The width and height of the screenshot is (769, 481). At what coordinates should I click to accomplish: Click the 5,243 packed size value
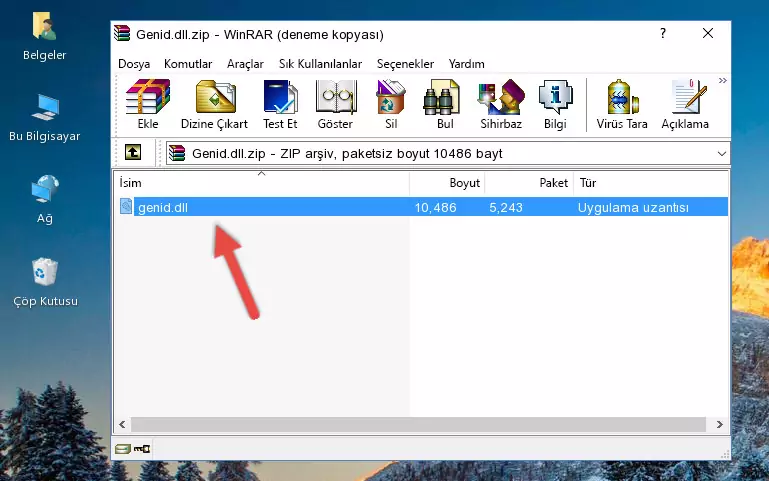[506, 207]
